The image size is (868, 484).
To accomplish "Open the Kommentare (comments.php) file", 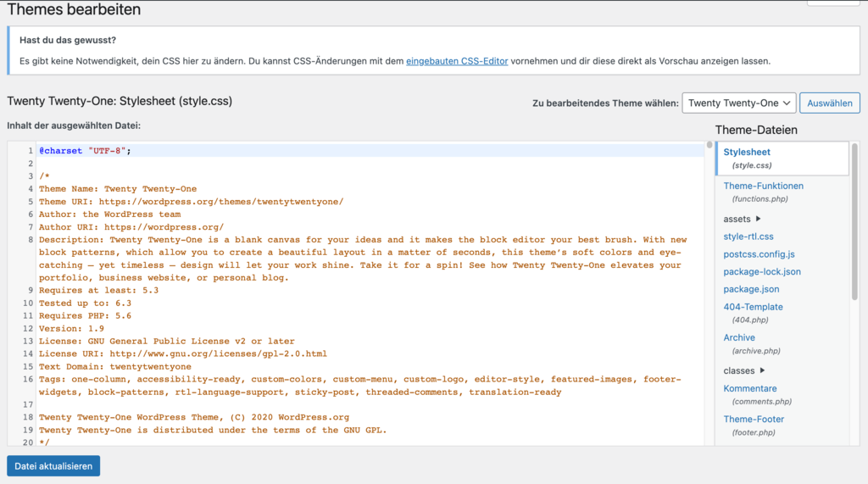I will [x=749, y=388].
